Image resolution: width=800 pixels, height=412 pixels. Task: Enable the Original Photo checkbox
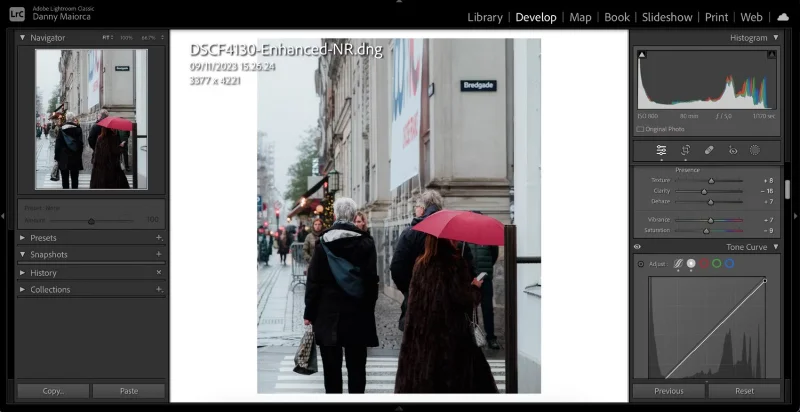(641, 129)
